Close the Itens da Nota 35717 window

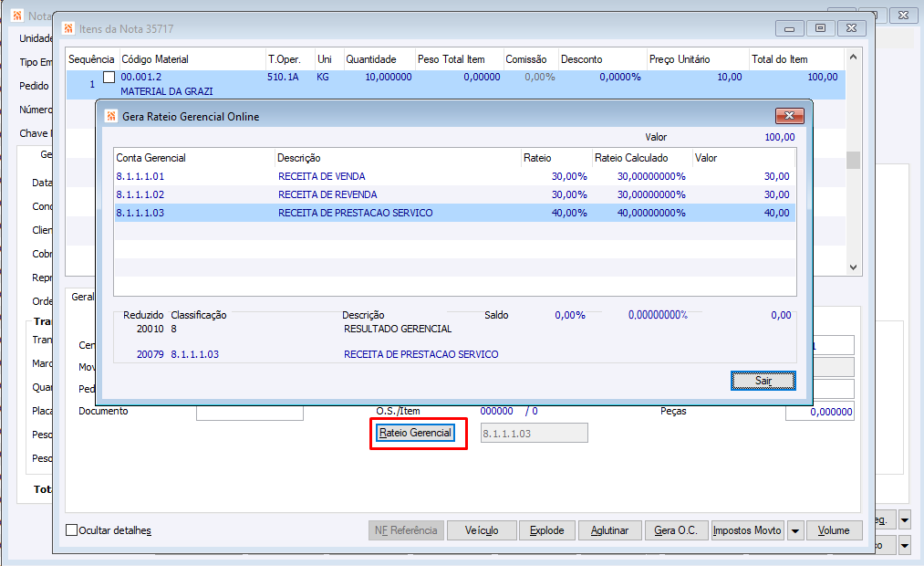click(x=851, y=27)
